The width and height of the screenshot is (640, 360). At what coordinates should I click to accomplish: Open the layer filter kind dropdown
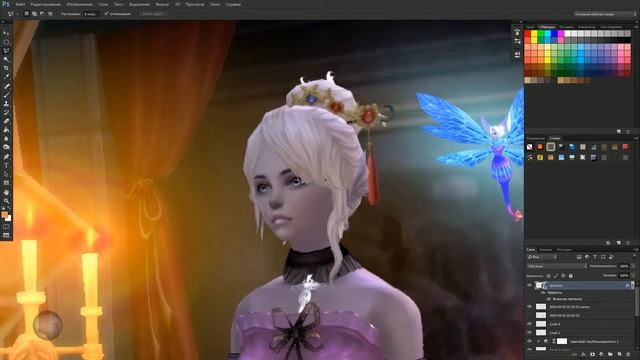pos(542,257)
